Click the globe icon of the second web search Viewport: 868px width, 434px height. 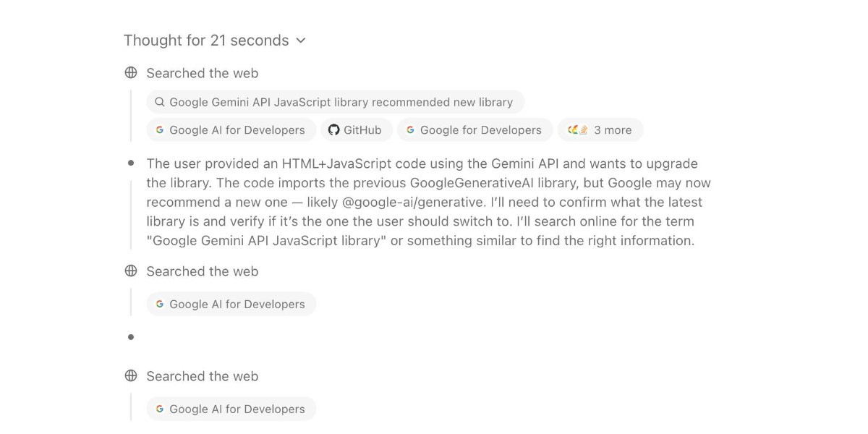tap(131, 271)
